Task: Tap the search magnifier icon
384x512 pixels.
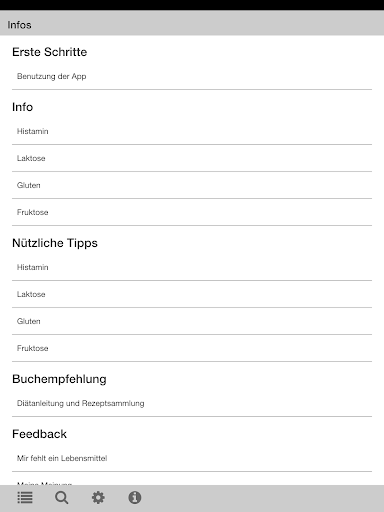Action: 62,498
